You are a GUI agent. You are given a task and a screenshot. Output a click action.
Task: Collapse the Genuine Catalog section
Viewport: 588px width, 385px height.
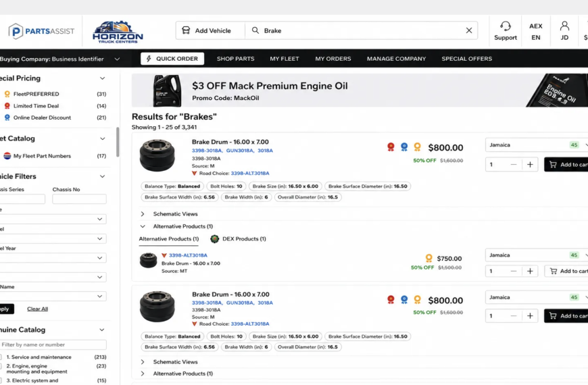pos(101,330)
